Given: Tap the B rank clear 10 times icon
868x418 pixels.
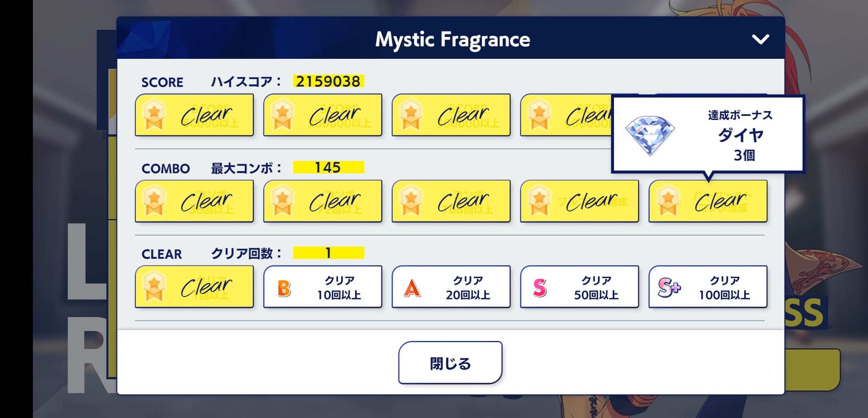Looking at the screenshot, I should pyautogui.click(x=284, y=288).
